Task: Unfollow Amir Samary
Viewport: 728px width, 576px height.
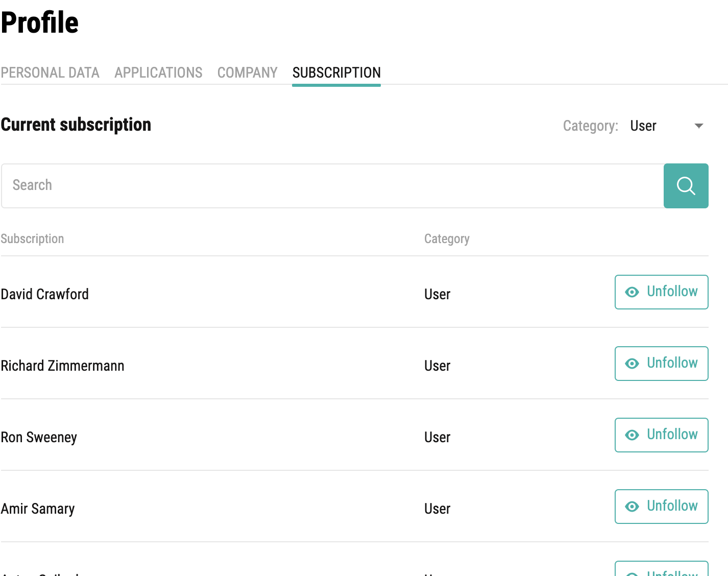Action: [x=661, y=507]
